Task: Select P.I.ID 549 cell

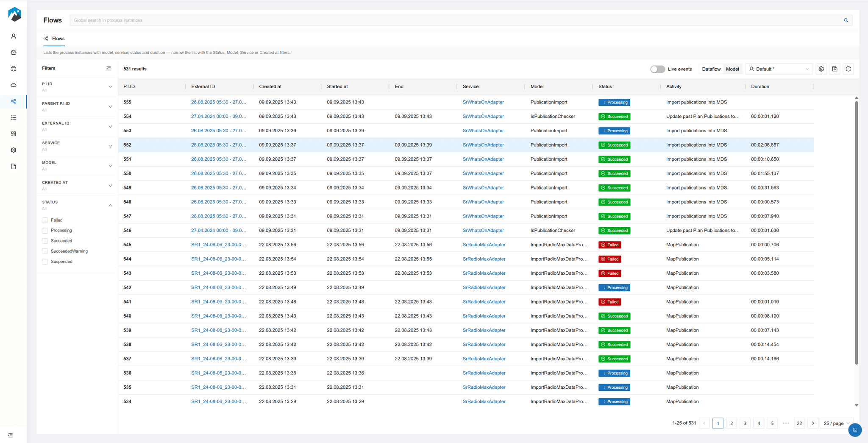Action: tap(127, 188)
